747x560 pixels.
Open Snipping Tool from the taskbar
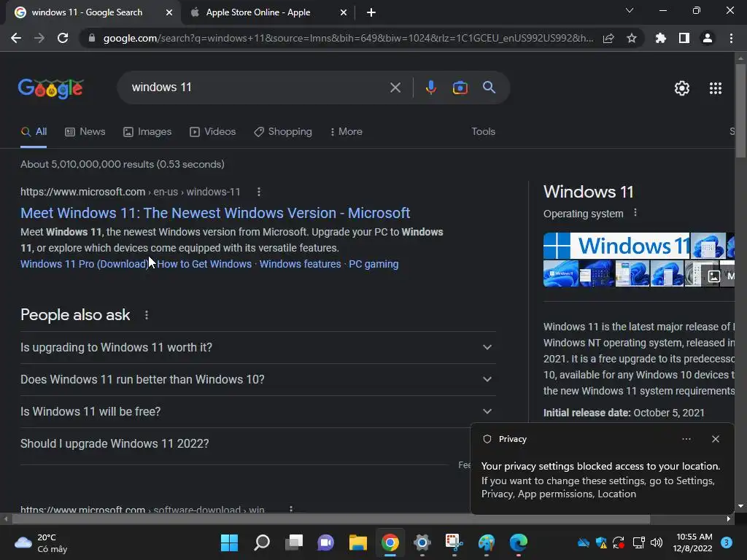click(454, 542)
